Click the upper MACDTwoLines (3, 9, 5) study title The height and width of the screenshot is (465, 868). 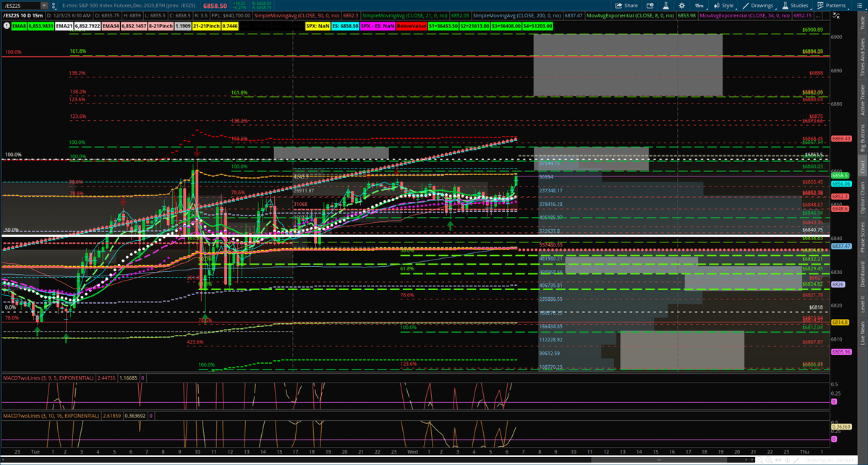(48, 377)
